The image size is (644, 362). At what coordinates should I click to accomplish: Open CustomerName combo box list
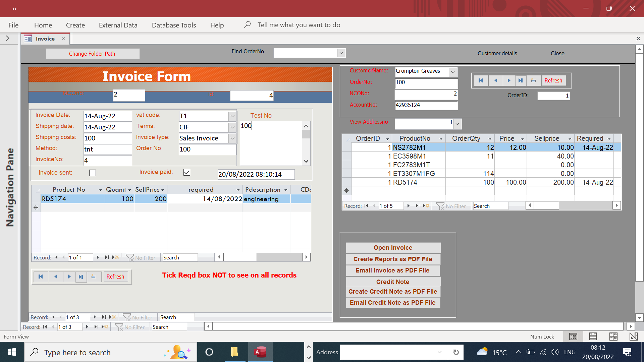[453, 72]
